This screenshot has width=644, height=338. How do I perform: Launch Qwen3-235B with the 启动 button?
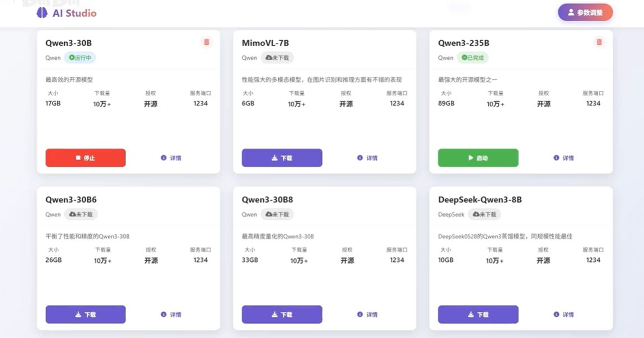(478, 158)
